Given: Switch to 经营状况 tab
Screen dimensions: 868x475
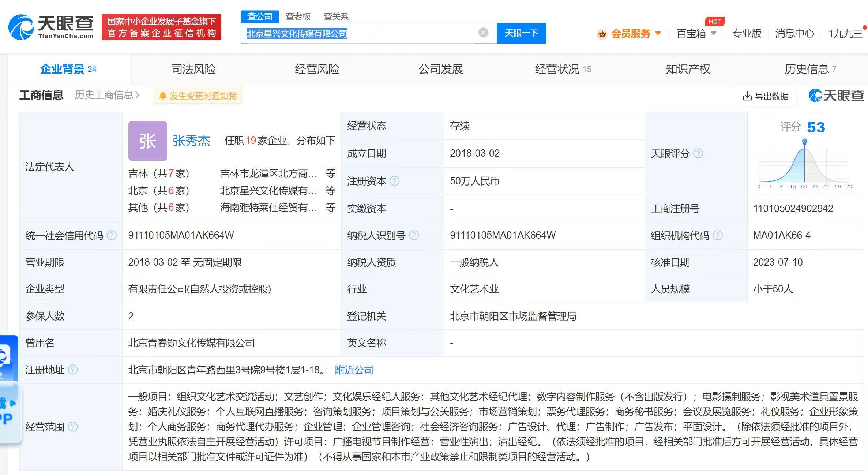Looking at the screenshot, I should pos(563,69).
